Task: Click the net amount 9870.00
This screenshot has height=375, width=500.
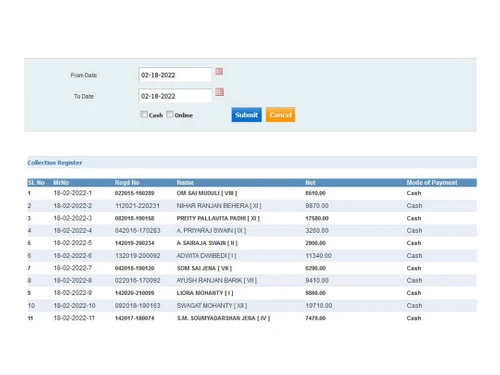Action: coord(317,206)
